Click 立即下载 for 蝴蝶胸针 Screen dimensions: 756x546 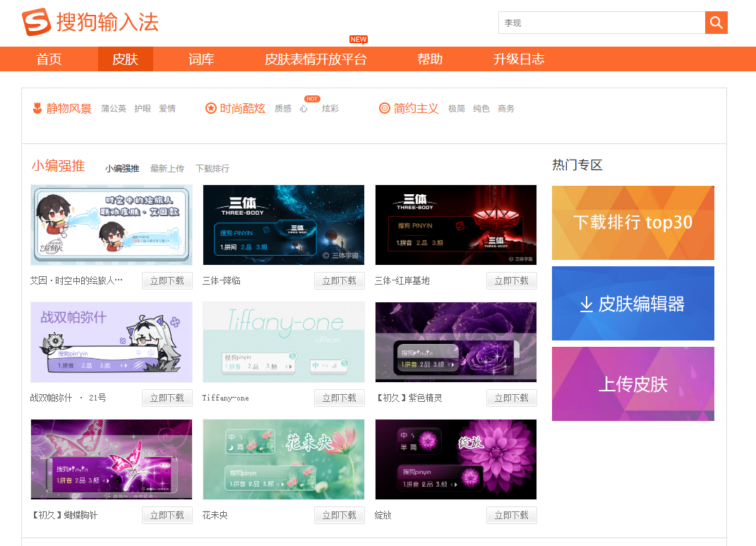pyautogui.click(x=167, y=515)
